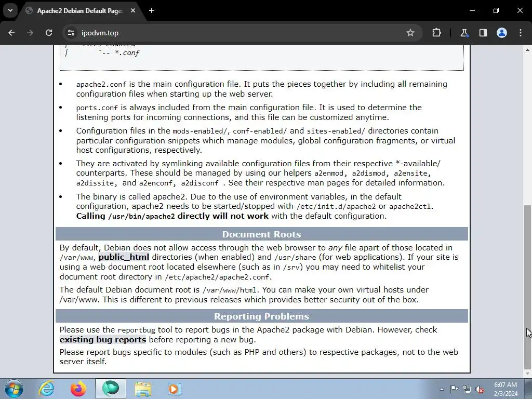Open Action Center flag icon

point(454,389)
